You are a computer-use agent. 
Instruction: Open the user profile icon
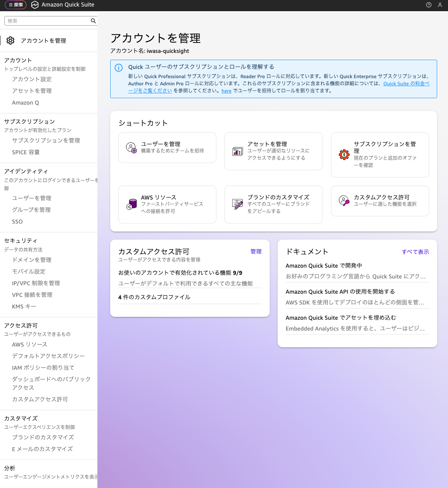440,5
